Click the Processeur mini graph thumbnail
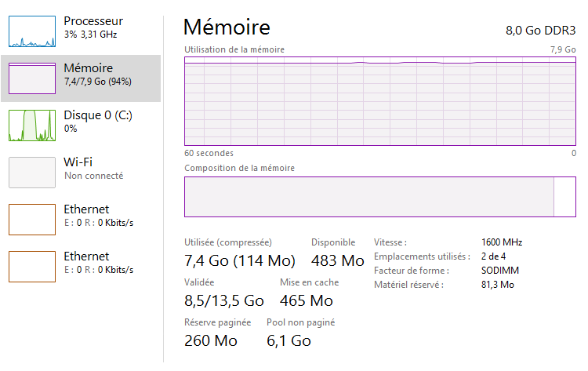Viewport: 588px width, 371px height. pyautogui.click(x=32, y=31)
